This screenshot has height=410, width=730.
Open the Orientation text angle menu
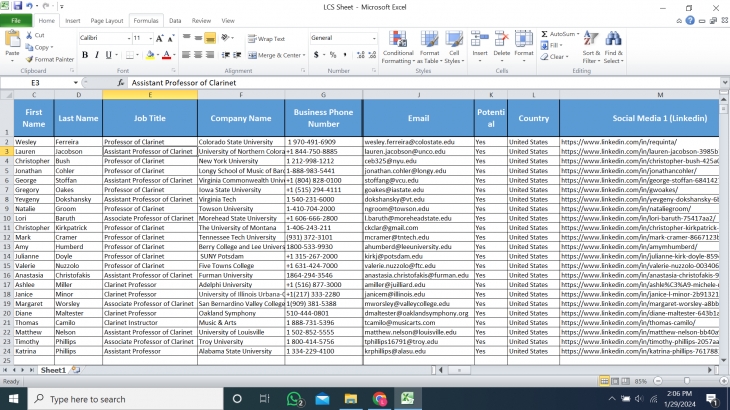[x=227, y=38]
